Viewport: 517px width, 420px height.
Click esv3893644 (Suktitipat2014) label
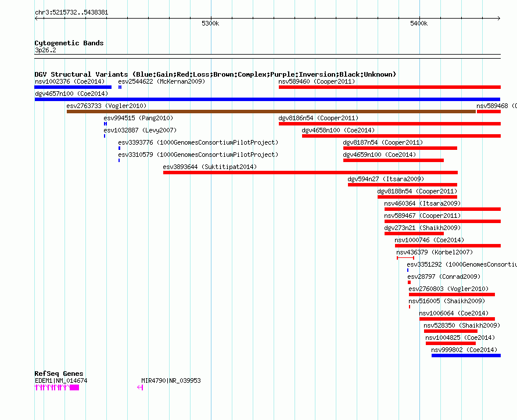210,167
